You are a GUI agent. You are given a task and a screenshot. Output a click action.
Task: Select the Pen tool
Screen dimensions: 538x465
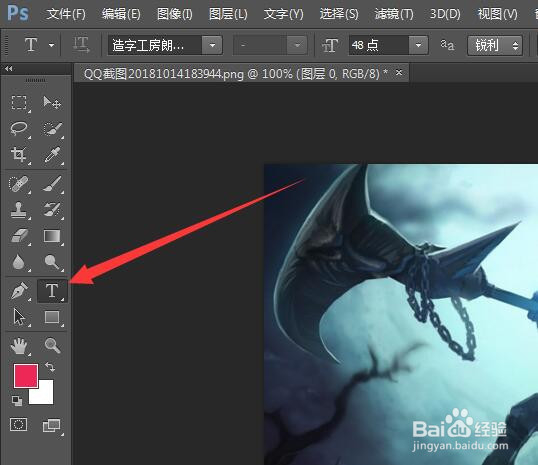tap(19, 291)
